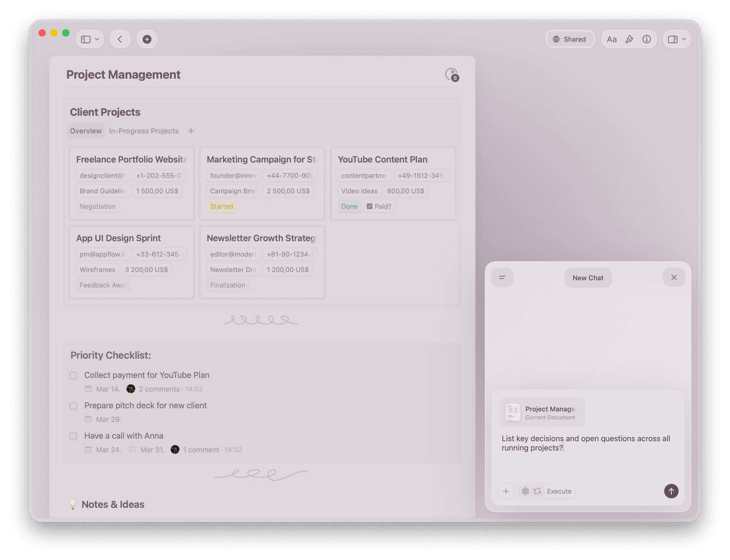Viewport: 730px width, 560px height.
Task: Open the activity indicator with badge 5
Action: tap(452, 74)
